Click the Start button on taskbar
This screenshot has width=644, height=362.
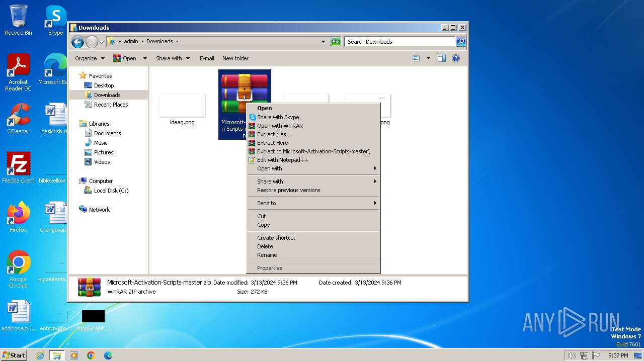(14, 355)
